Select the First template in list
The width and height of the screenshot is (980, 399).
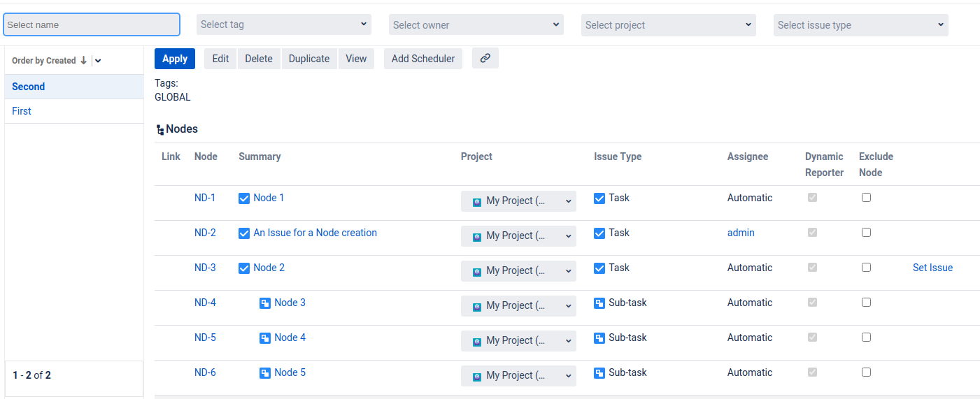(22, 111)
